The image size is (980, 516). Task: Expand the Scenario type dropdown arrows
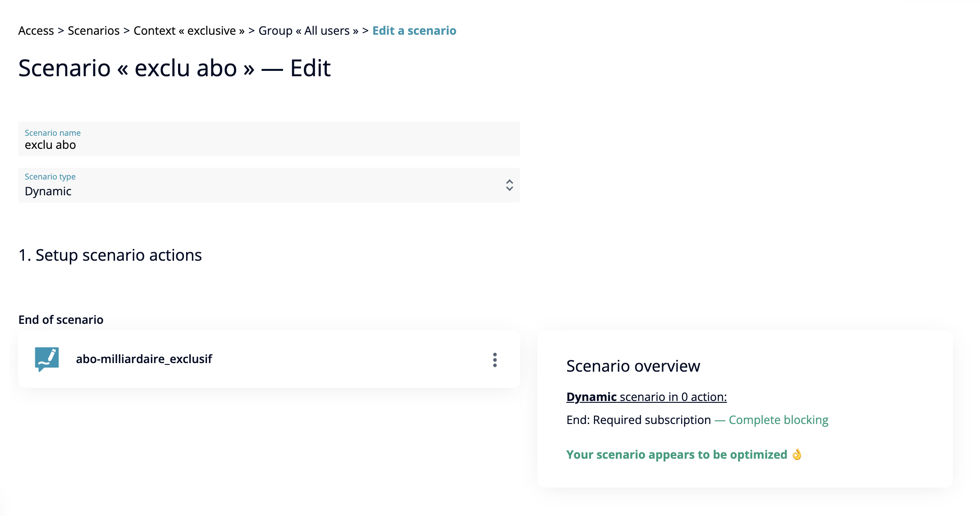pos(509,185)
